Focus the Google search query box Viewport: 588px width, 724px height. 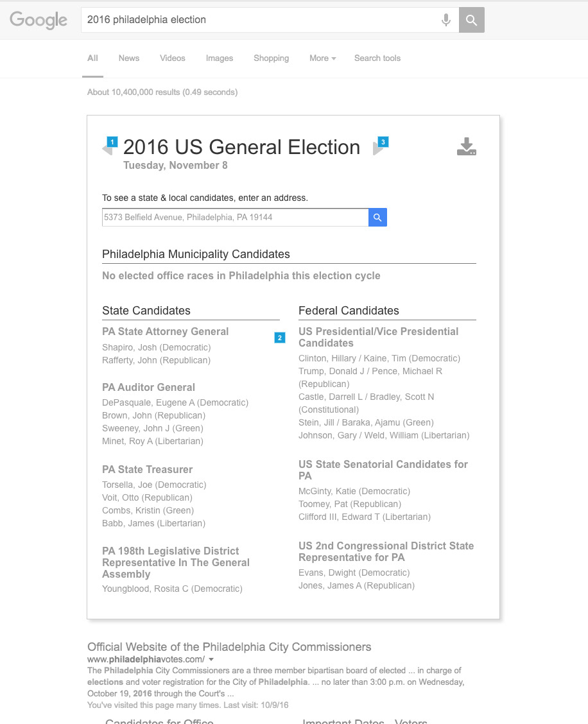click(257, 20)
